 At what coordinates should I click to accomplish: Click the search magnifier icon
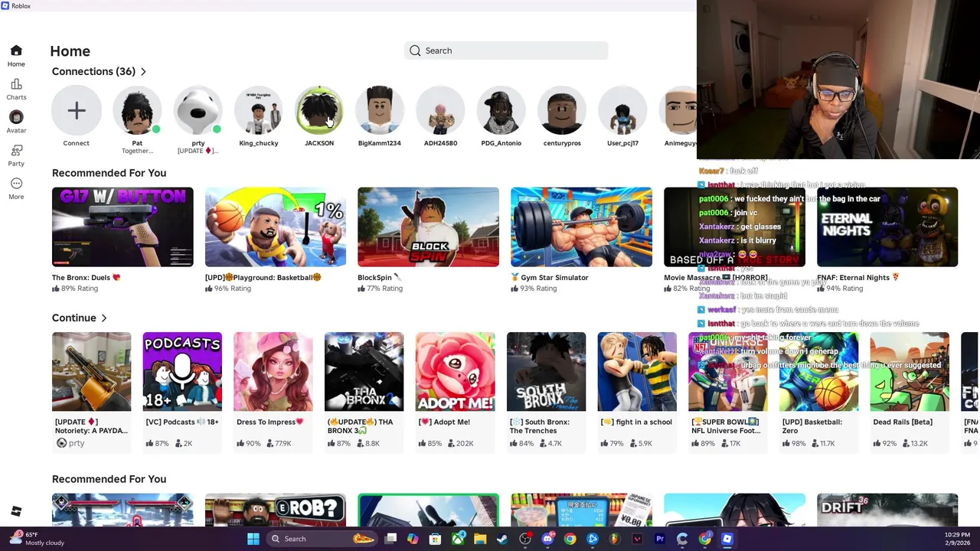pos(415,51)
